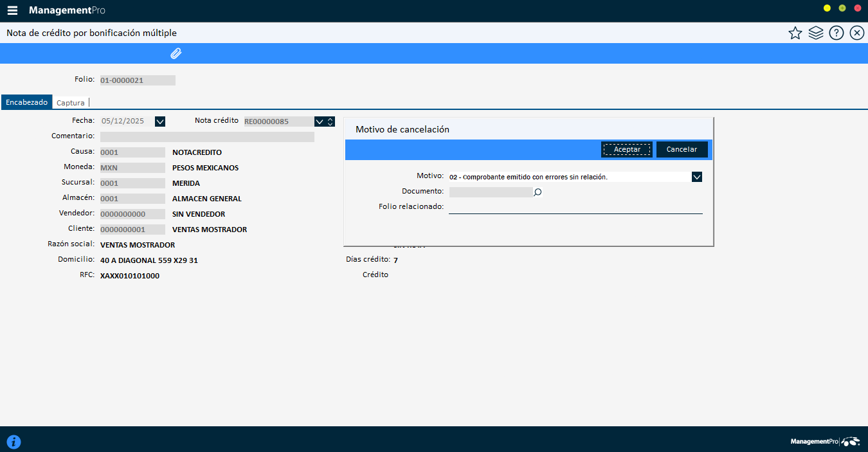
Task: Click the Folio relacionado input field
Action: coord(575,207)
